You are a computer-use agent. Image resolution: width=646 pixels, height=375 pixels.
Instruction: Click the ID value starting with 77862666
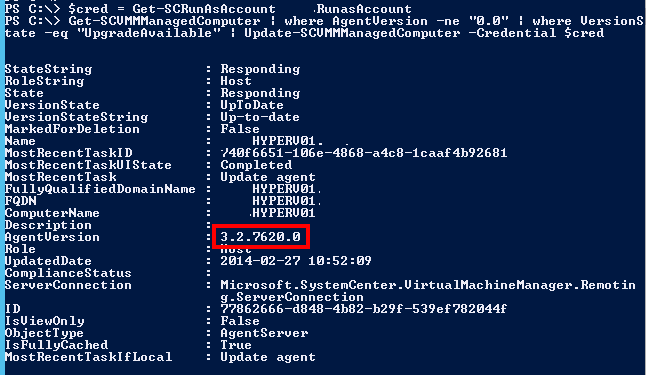pos(364,309)
